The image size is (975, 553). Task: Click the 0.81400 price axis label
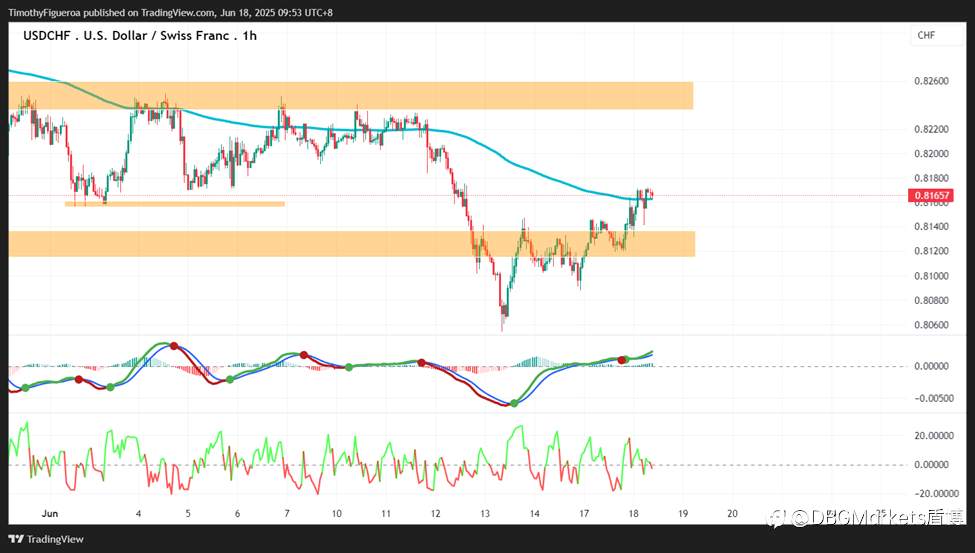[931, 226]
